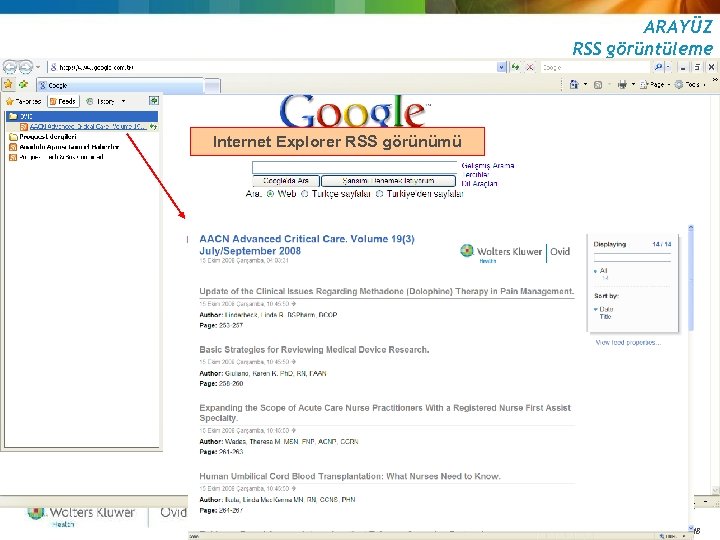Open the Home button dropdown arrow

click(585, 84)
